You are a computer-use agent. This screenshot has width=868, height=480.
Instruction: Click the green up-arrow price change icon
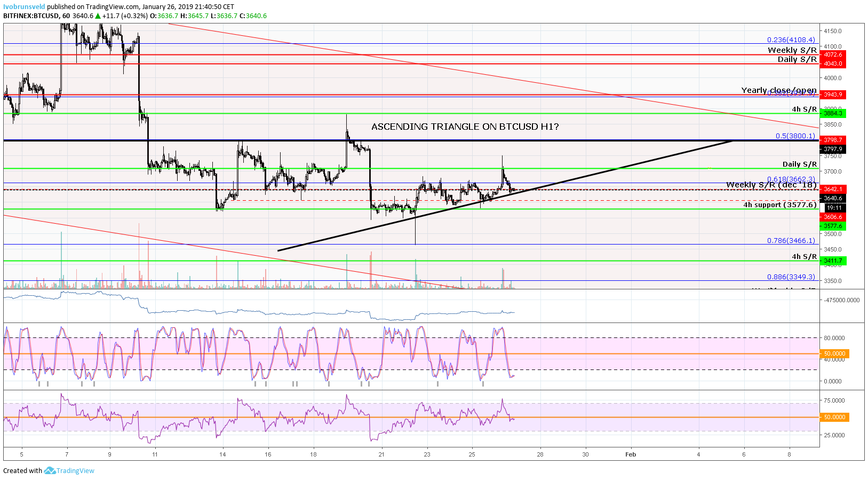coord(98,16)
